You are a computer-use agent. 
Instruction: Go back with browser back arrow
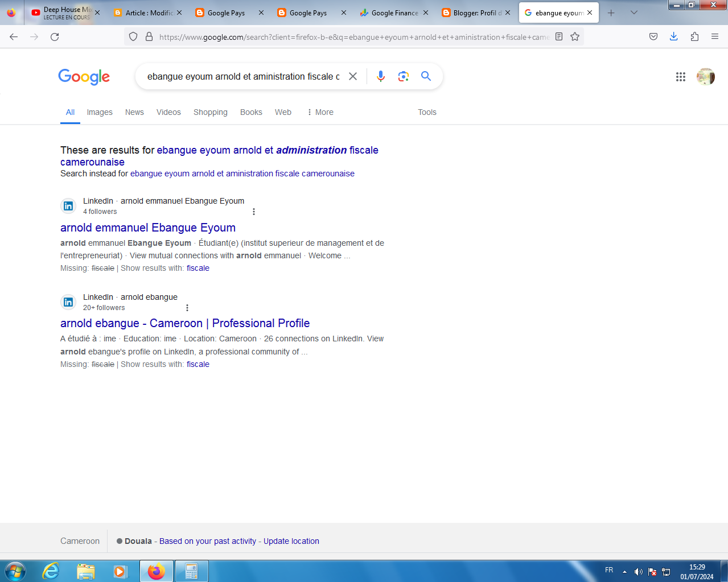point(14,36)
